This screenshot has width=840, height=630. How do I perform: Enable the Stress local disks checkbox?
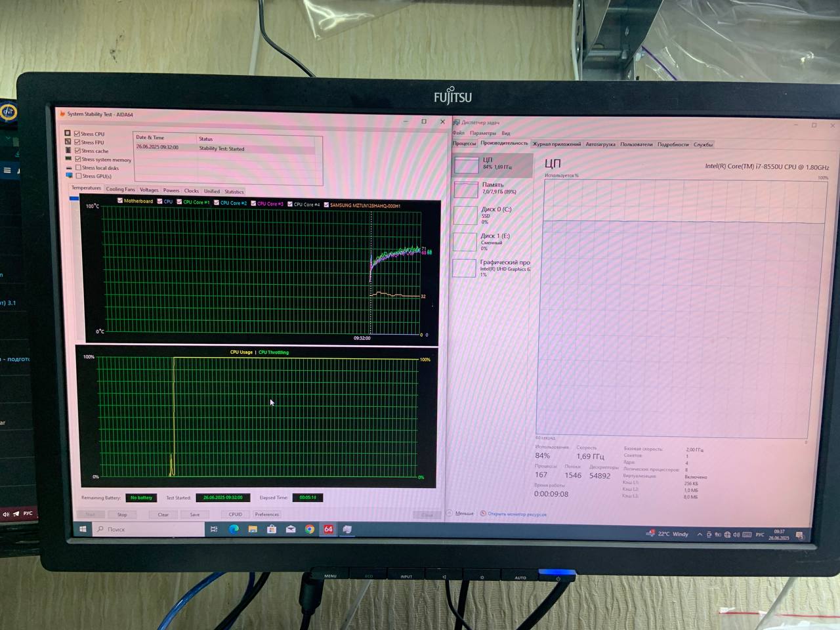pyautogui.click(x=78, y=168)
